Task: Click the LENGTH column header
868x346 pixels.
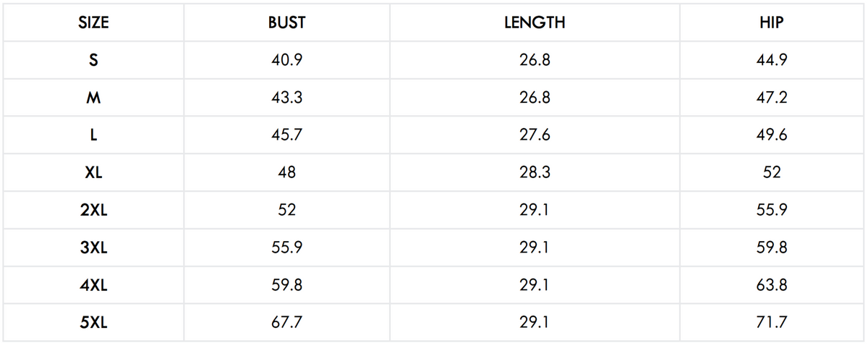Action: [x=535, y=23]
